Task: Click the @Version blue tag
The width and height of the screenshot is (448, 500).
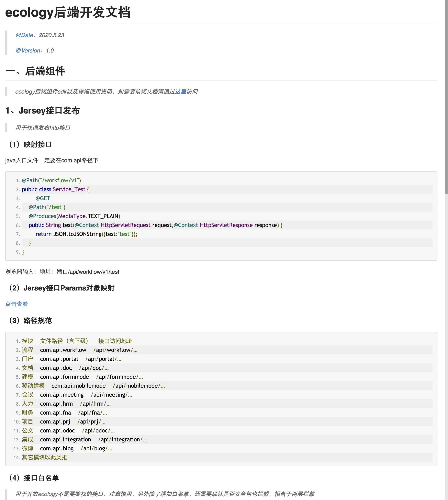Action: (27, 51)
